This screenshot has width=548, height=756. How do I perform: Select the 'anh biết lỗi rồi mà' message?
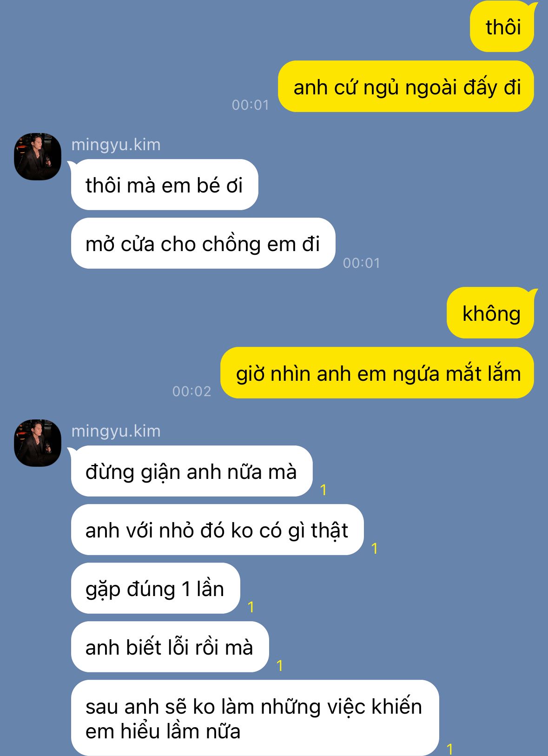170,647
